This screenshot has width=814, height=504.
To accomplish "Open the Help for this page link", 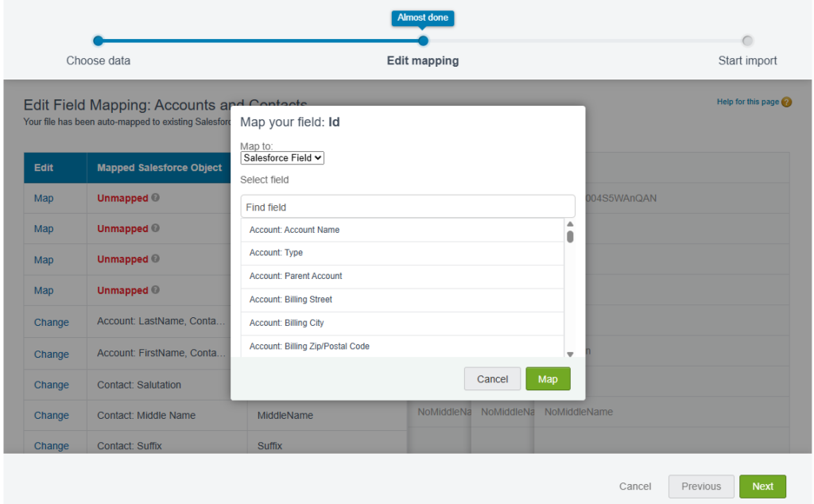I will click(747, 102).
